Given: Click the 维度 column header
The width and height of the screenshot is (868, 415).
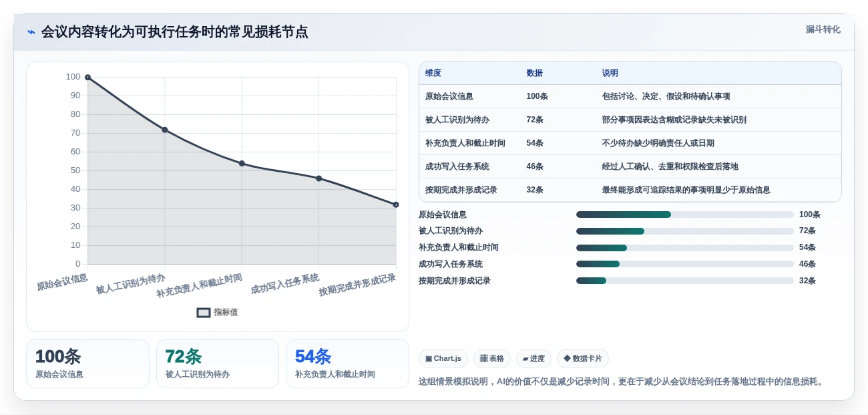Looking at the screenshot, I should 433,74.
